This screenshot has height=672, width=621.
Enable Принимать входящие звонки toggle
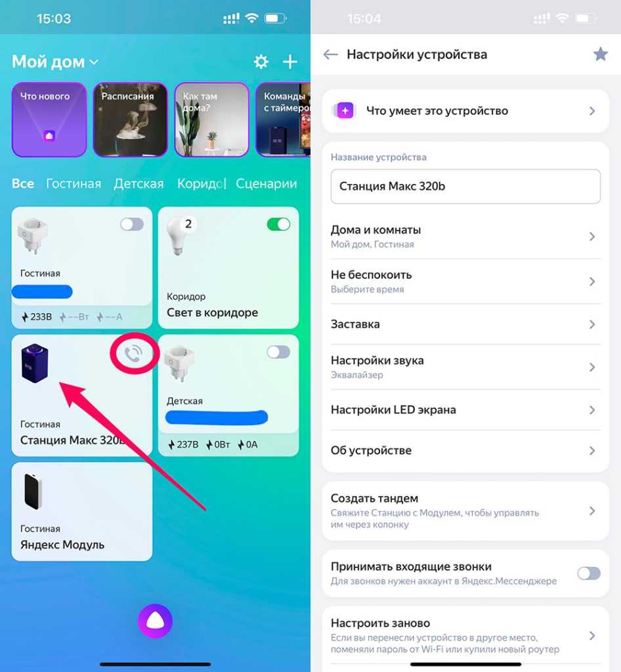click(589, 573)
